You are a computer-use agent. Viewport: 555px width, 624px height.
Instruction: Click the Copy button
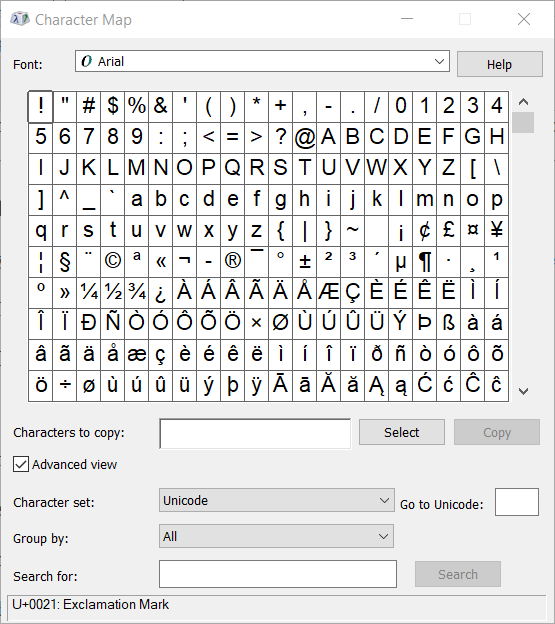point(497,432)
